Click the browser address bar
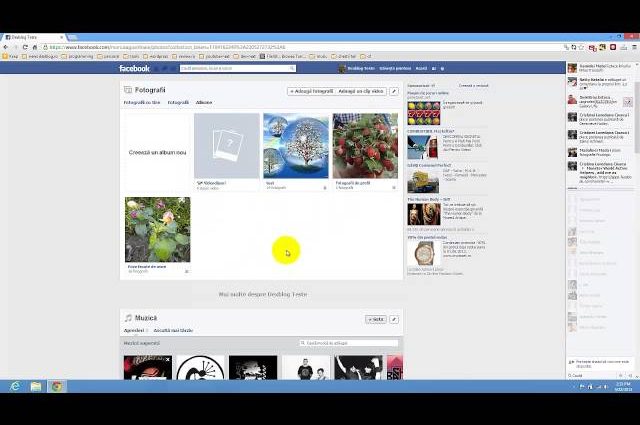The image size is (640, 425). pos(302,47)
